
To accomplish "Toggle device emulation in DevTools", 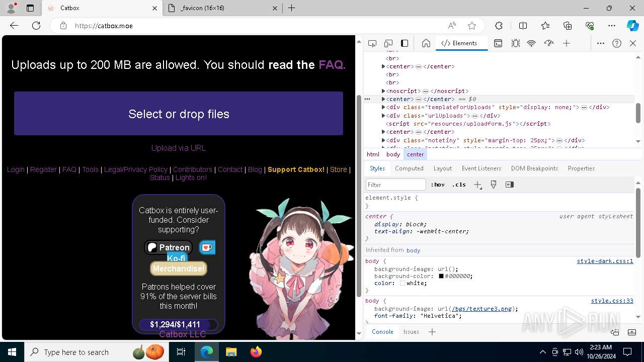I will point(388,43).
